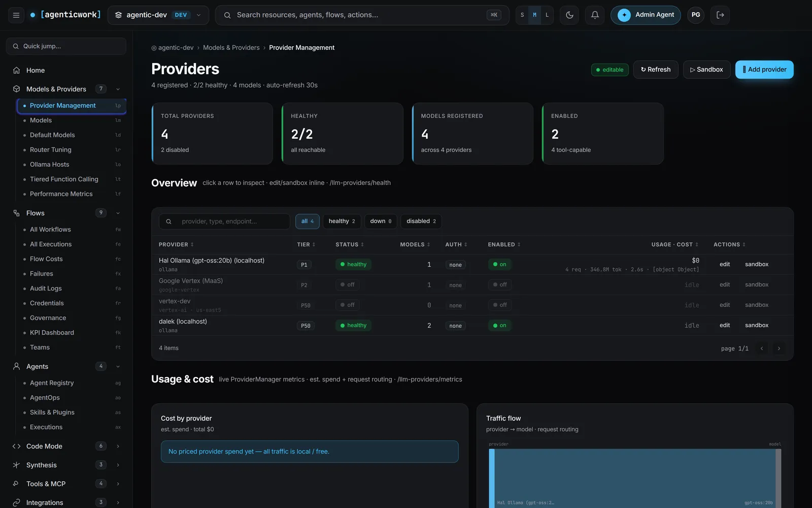812x508 pixels.
Task: Select the disabled filter tab
Action: pos(421,221)
